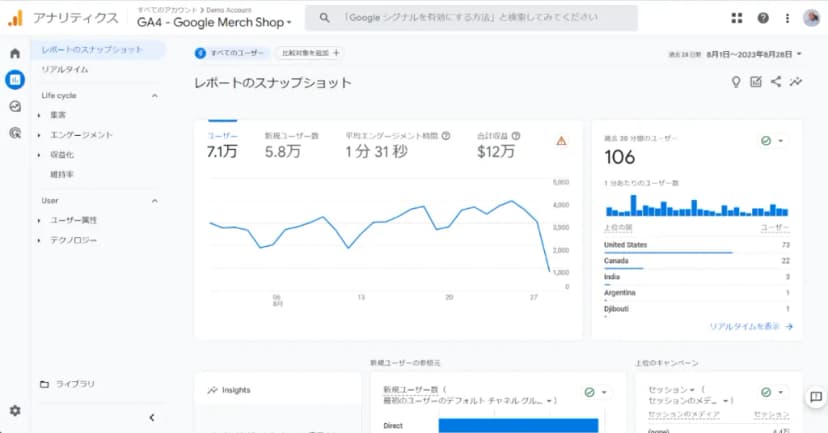
Task: Click inside the search field
Action: 471,17
